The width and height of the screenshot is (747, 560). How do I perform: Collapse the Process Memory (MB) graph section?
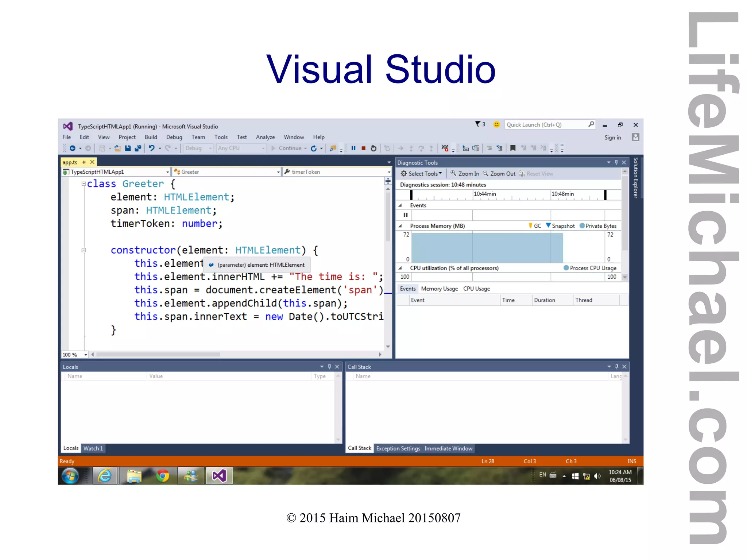pyautogui.click(x=400, y=226)
